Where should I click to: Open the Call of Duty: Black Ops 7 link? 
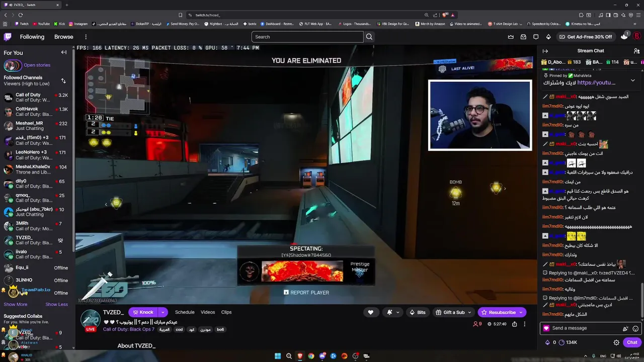click(129, 329)
